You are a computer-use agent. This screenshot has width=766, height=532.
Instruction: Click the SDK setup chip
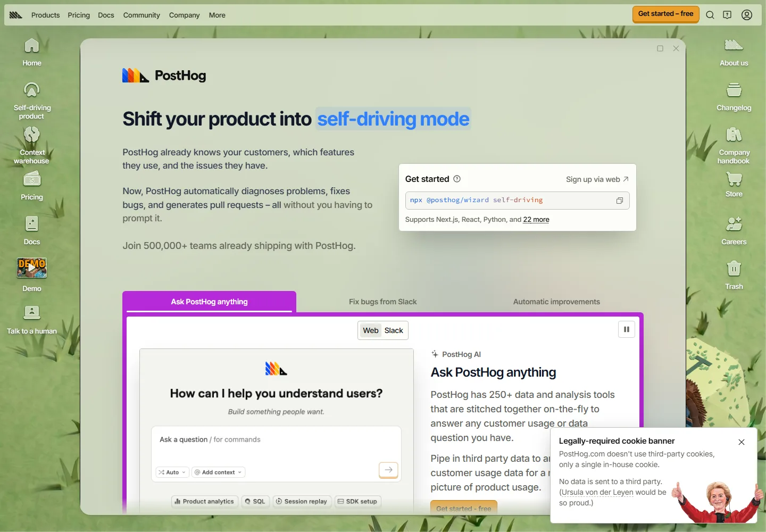pos(357,502)
